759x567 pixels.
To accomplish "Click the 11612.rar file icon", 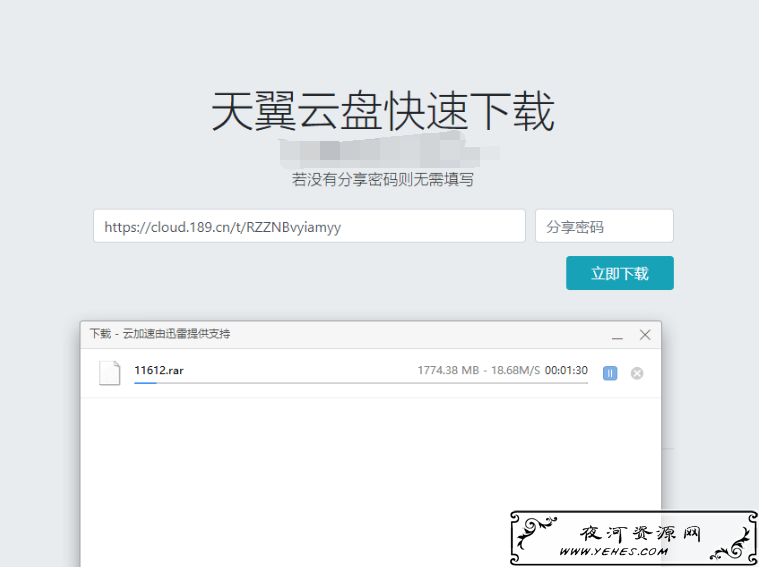I will pos(109,373).
